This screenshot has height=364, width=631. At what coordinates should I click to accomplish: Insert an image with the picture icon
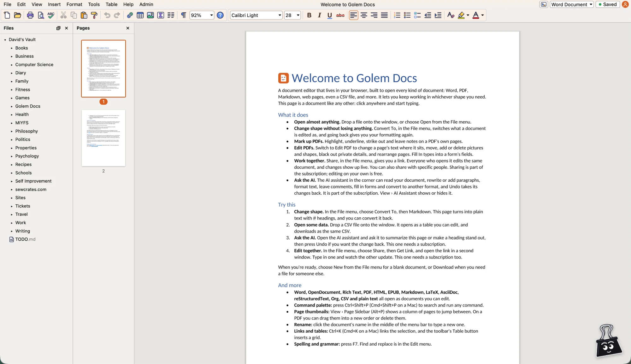(x=150, y=15)
